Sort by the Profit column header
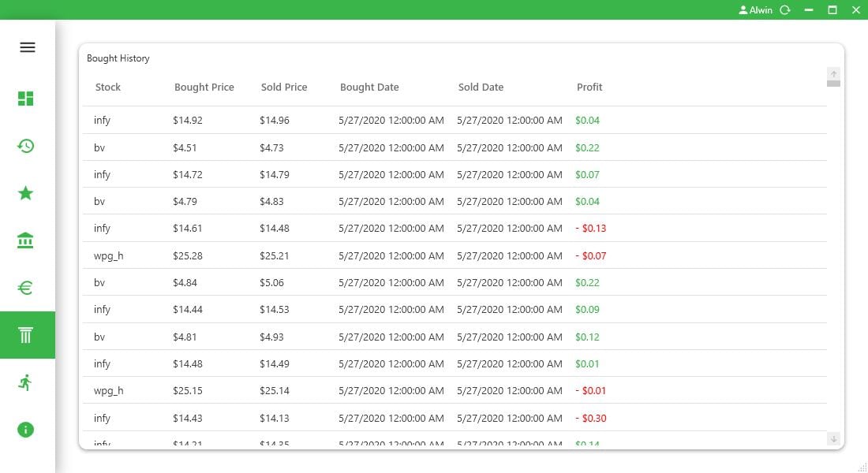 click(x=589, y=88)
